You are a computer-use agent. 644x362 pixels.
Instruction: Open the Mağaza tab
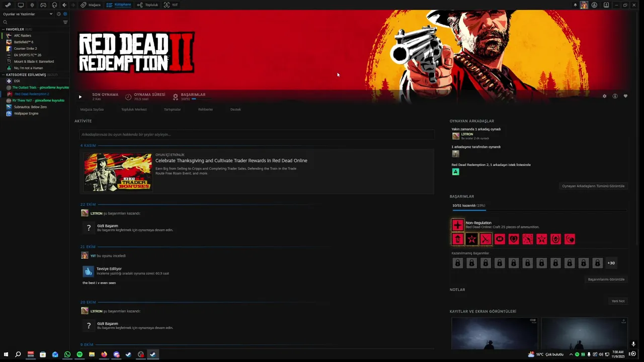91,5
